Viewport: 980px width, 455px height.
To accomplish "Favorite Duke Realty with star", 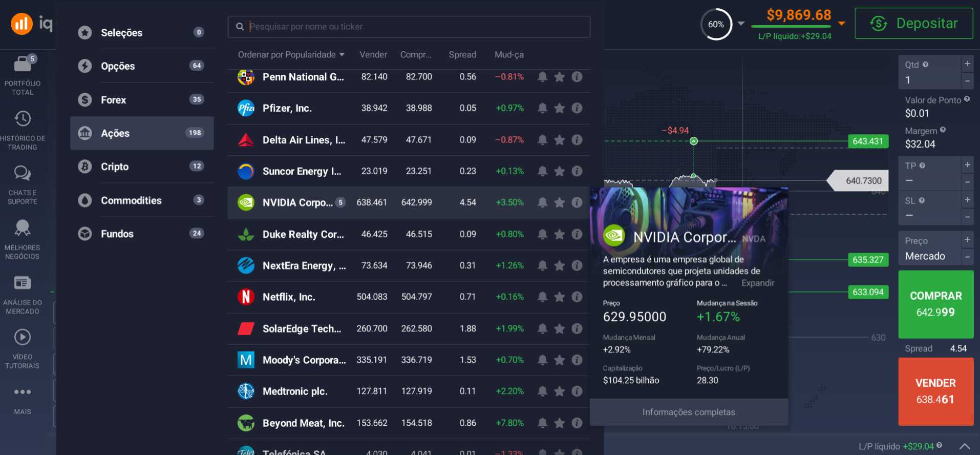I will click(560, 234).
